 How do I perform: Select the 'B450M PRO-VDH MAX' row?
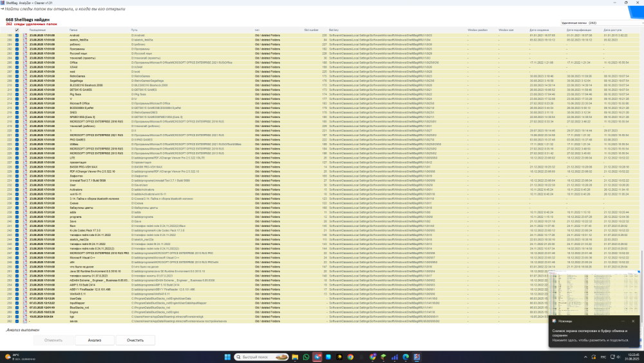pyautogui.click(x=320, y=167)
